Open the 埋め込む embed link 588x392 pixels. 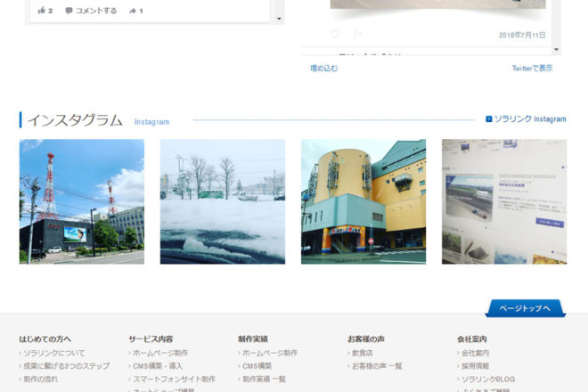click(323, 68)
